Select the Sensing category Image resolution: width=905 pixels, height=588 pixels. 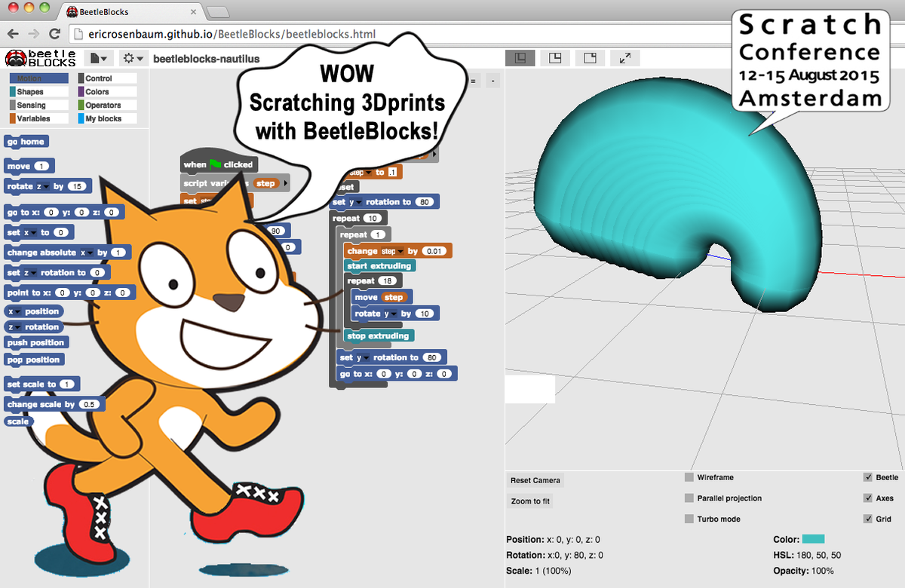pyautogui.click(x=38, y=106)
